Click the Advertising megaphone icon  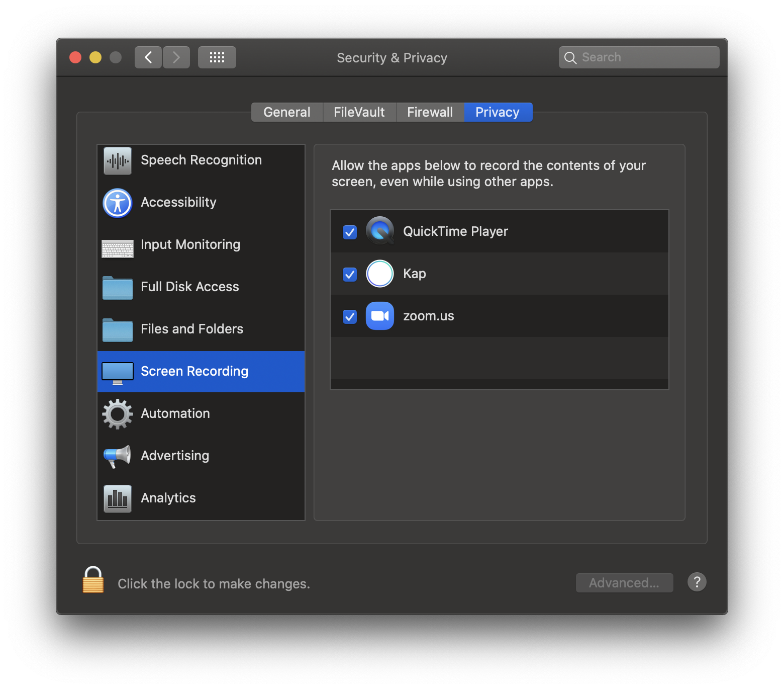pyautogui.click(x=118, y=456)
